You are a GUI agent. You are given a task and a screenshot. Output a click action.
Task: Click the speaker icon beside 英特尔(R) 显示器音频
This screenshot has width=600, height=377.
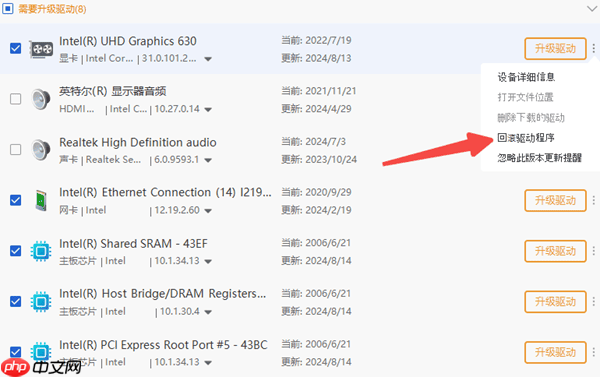pyautogui.click(x=41, y=100)
